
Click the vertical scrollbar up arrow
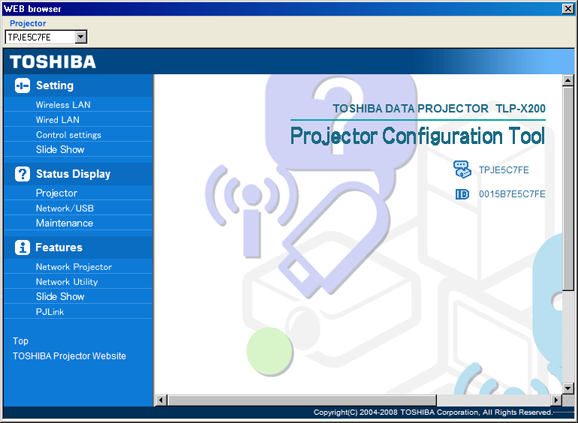[x=568, y=80]
